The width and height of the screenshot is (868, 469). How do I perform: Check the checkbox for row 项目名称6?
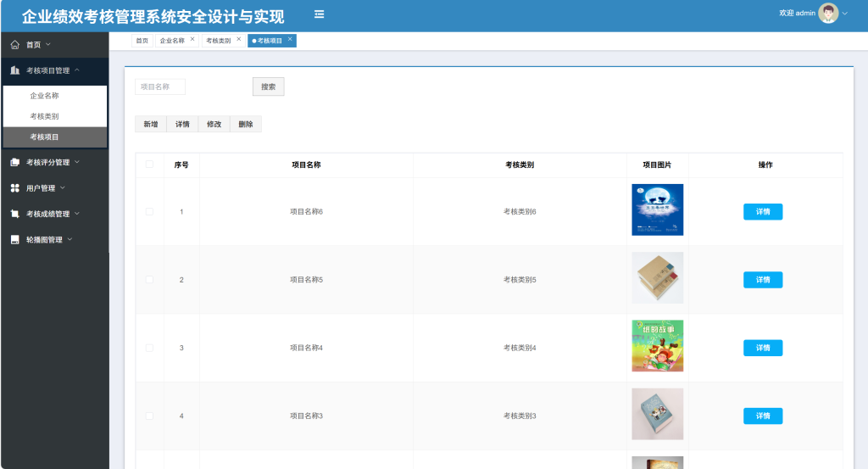[x=149, y=211]
